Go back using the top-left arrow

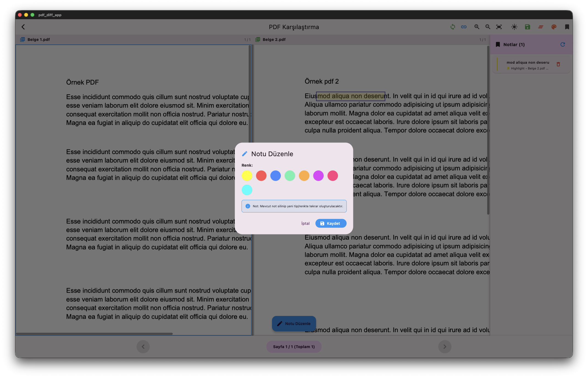click(23, 27)
